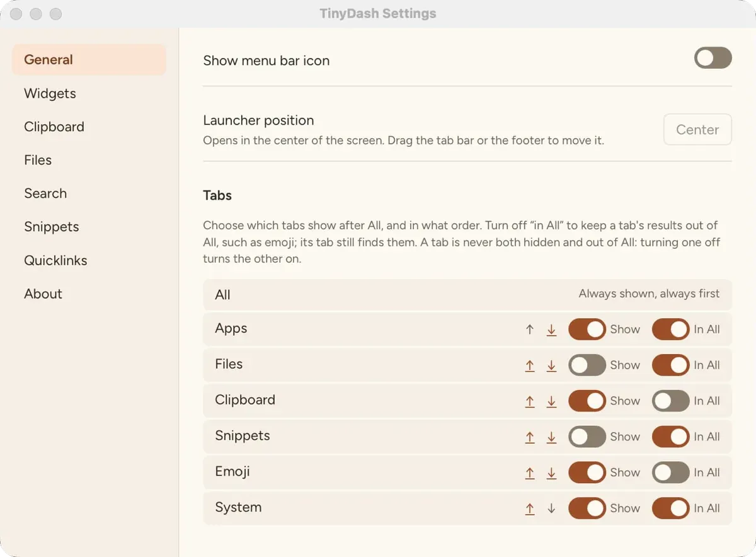Select Quicklinks in the sidebar
Screen dimensions: 756x557
(x=89, y=260)
